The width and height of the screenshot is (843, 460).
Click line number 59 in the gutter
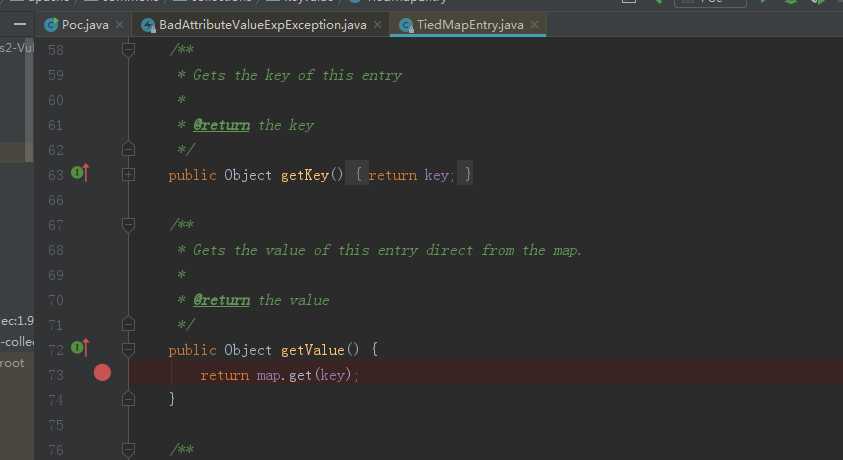click(x=55, y=75)
